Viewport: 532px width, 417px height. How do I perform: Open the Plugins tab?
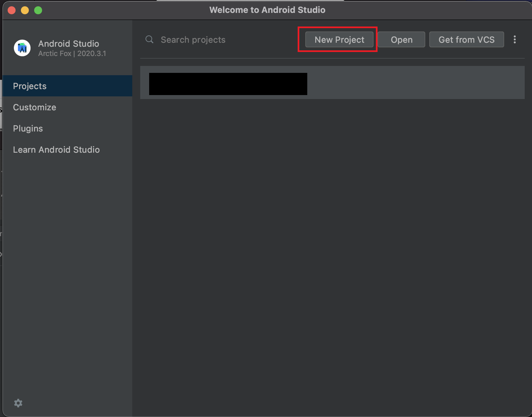tap(67, 129)
